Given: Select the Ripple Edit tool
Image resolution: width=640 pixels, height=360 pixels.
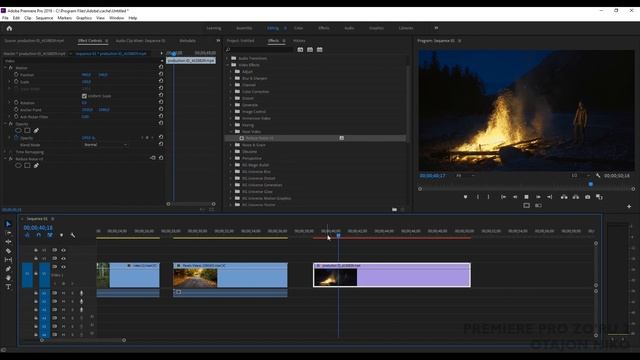Looking at the screenshot, I should pos(8,242).
